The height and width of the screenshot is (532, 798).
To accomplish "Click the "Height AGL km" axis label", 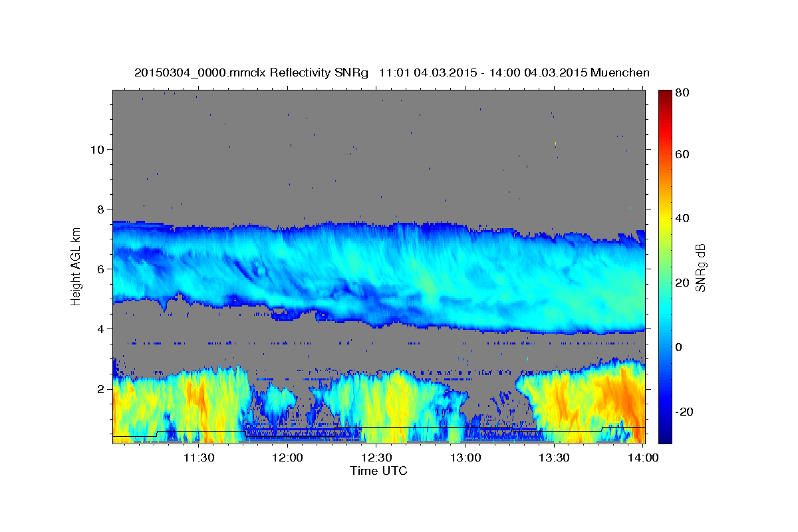I will click(76, 267).
